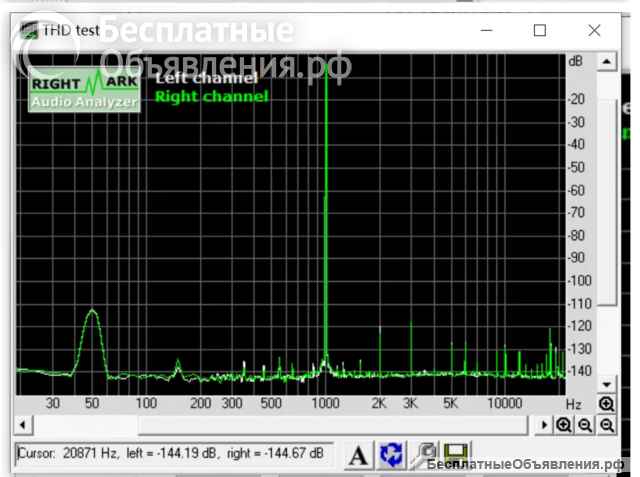Click the 1000 Hz peak in the spectrum
Viewport: 640px width, 477px height.
click(326, 200)
